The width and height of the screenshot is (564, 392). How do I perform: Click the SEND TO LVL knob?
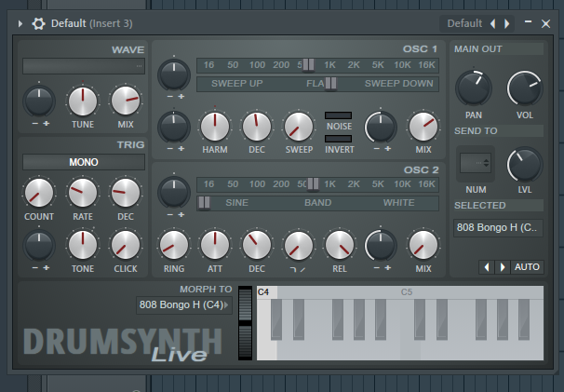click(525, 164)
